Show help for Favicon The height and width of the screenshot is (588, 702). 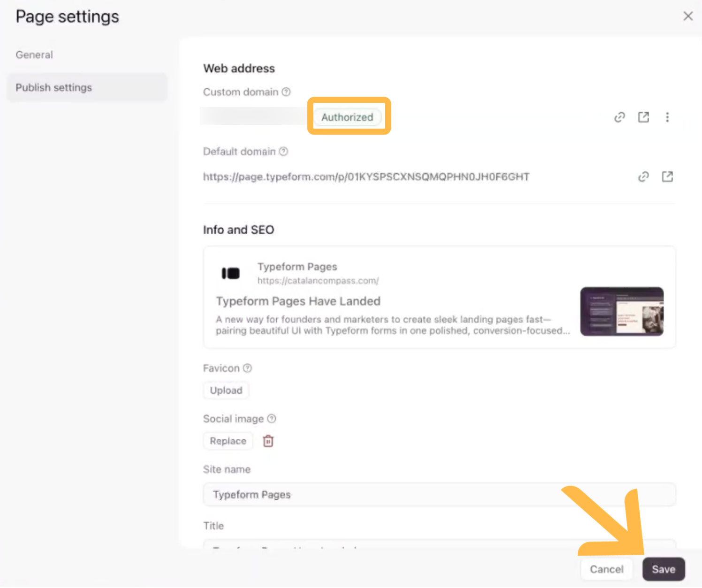pos(247,368)
